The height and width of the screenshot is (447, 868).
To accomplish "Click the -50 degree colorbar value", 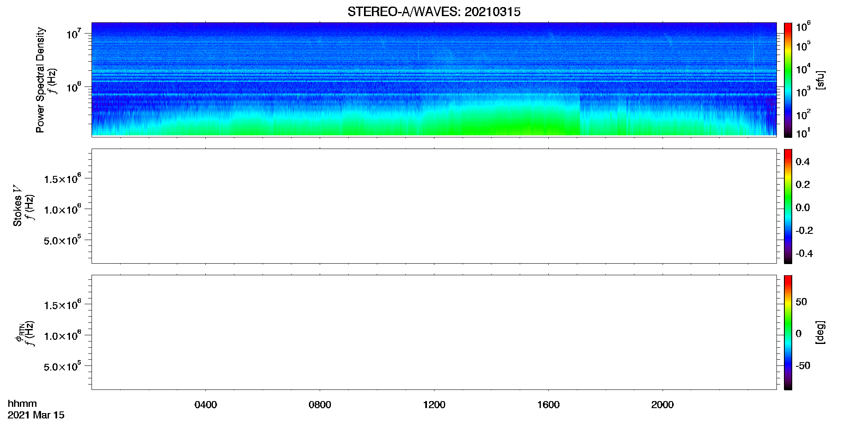I will point(803,366).
